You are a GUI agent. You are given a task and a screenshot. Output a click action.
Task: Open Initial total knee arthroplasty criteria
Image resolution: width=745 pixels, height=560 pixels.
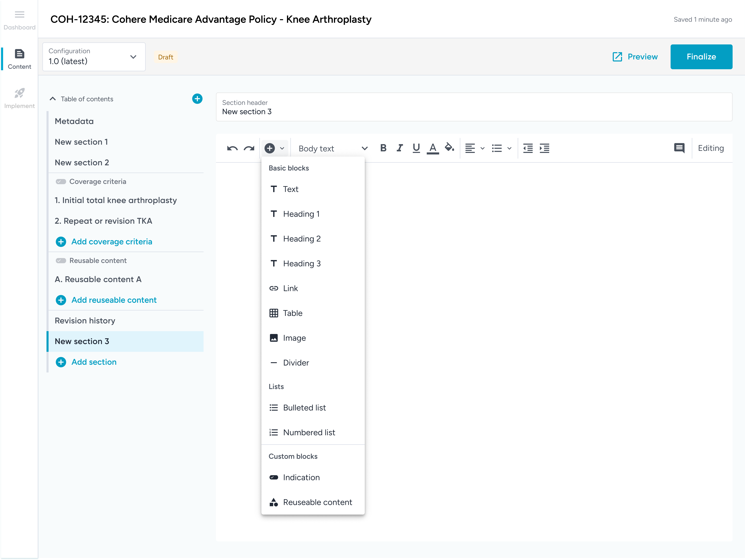pyautogui.click(x=126, y=200)
